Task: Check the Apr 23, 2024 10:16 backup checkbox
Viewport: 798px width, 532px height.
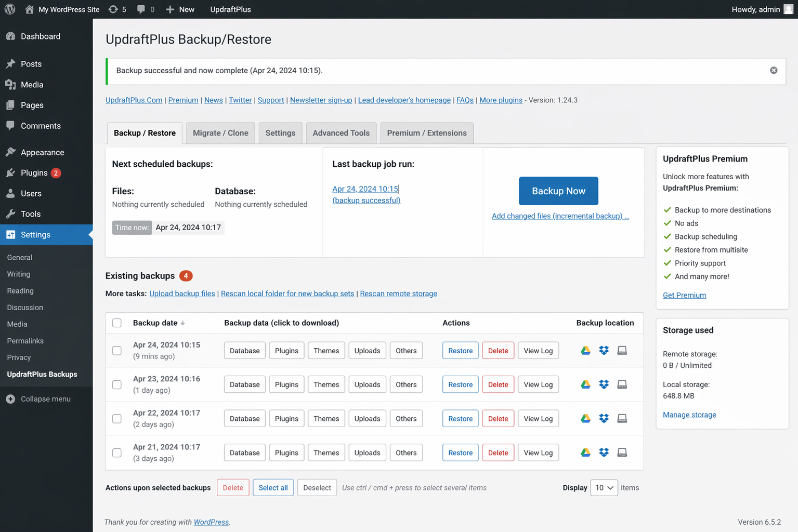Action: click(117, 384)
